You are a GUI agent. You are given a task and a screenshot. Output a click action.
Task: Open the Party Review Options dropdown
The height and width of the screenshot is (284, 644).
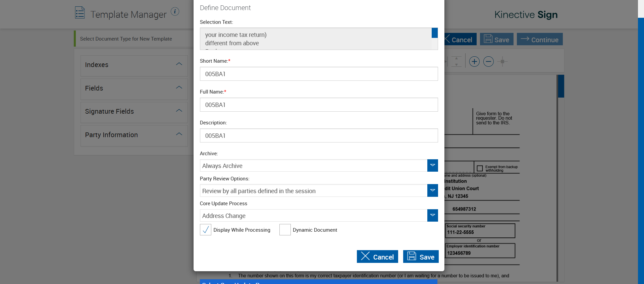coord(433,190)
